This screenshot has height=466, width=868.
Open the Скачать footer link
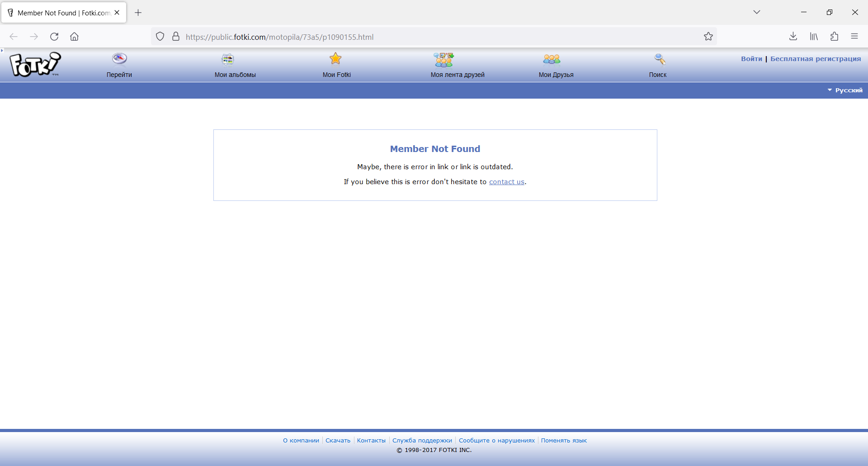pyautogui.click(x=338, y=441)
